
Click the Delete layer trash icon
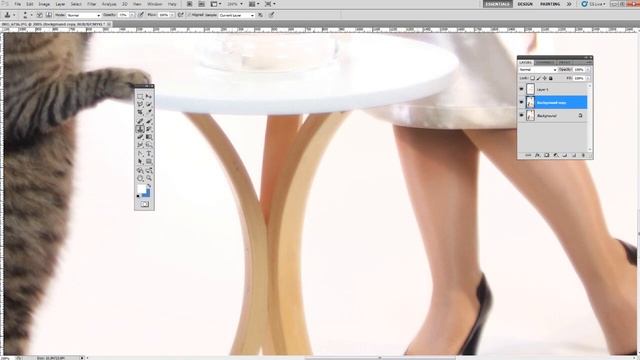[583, 155]
